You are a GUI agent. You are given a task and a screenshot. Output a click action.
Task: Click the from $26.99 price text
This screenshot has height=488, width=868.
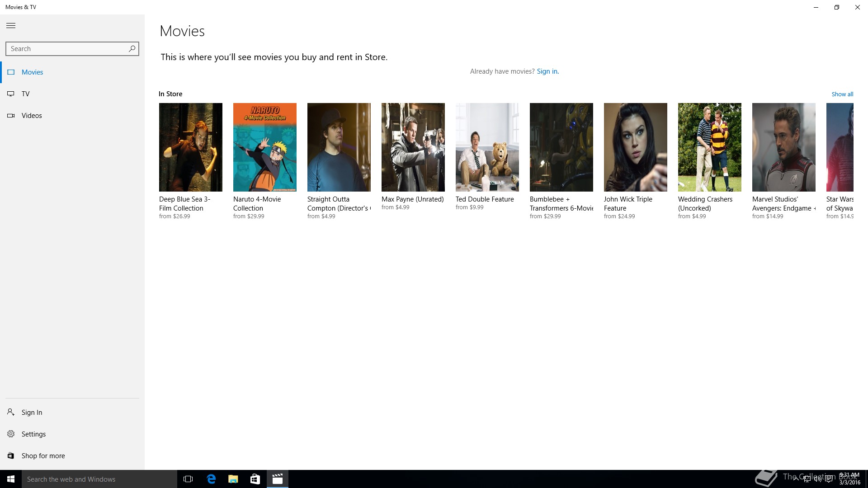coord(175,216)
